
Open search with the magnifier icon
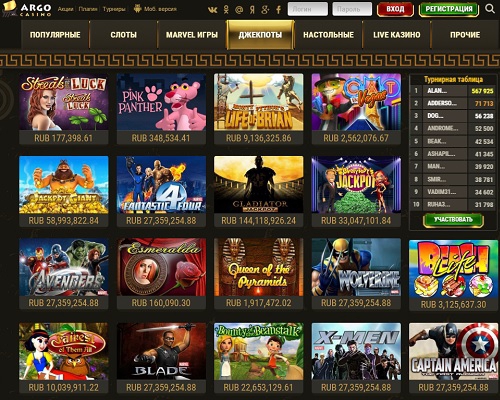pyautogui.click(x=490, y=9)
